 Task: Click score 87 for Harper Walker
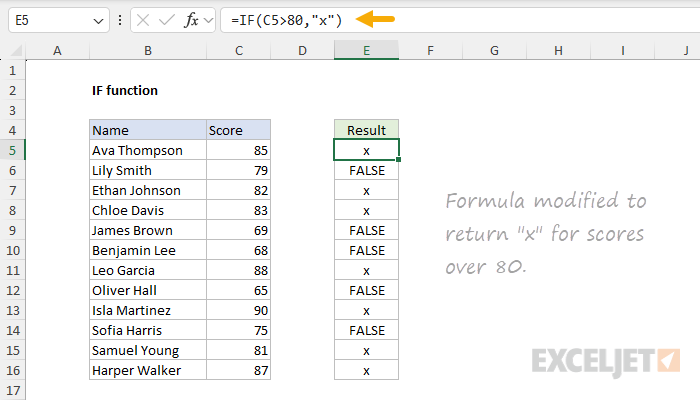point(238,371)
